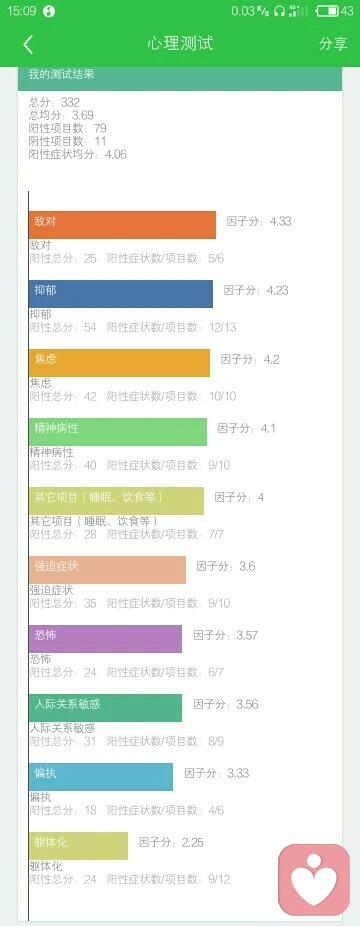Viewport: 360px width, 926px height.
Task: Tap the round icon beside the clock
Action: [49, 11]
